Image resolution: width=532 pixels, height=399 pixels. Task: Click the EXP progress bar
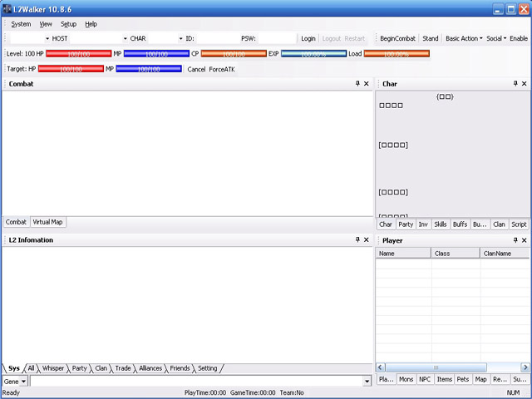point(314,53)
